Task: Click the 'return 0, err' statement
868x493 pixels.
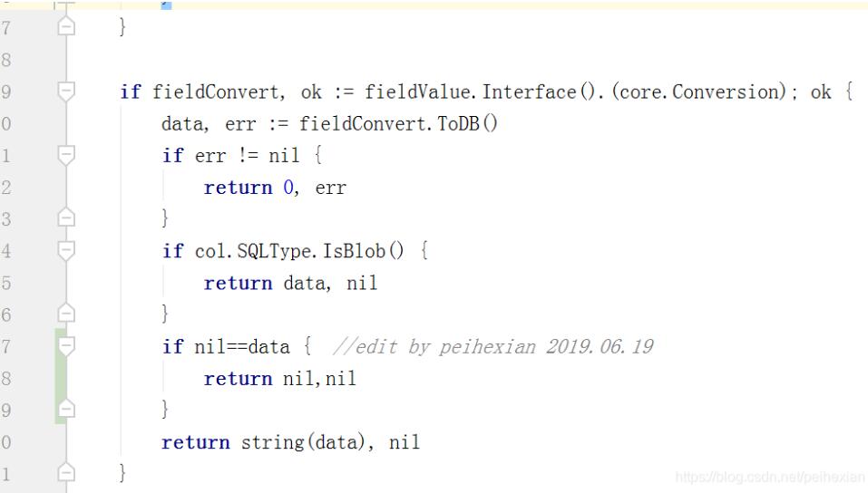Action: click(x=275, y=188)
